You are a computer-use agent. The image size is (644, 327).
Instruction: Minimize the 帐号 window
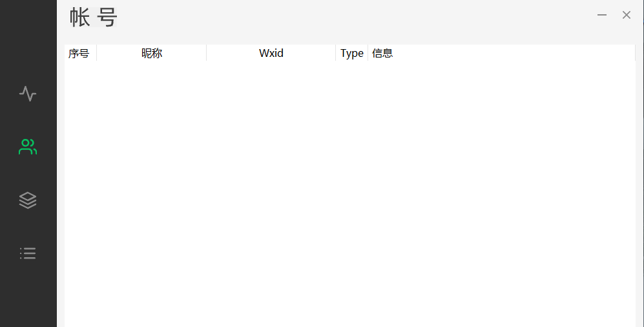602,15
